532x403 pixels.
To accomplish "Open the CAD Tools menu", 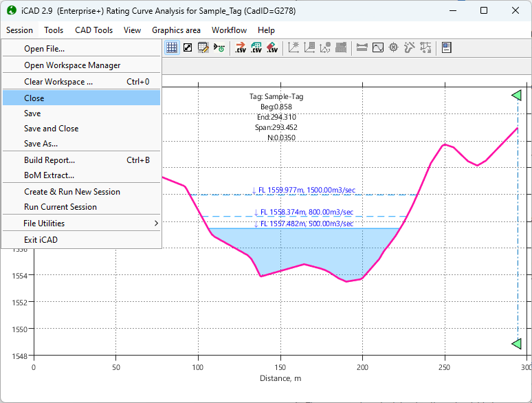I will [93, 30].
